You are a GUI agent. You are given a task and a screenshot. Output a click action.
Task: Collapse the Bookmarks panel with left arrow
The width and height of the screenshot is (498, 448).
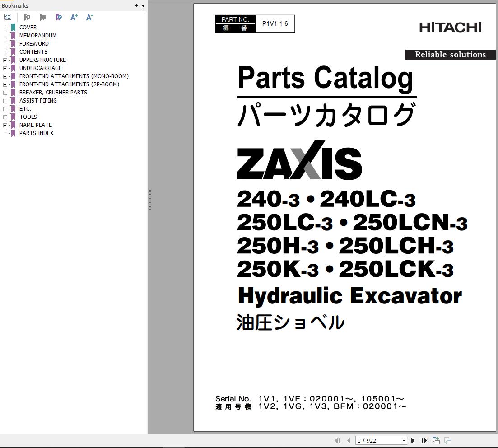[x=143, y=5]
